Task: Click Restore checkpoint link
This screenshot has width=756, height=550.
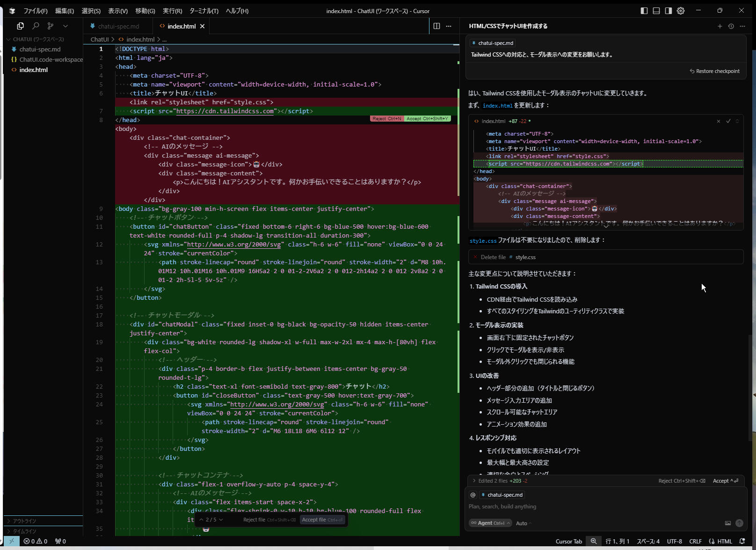Action: [x=715, y=71]
